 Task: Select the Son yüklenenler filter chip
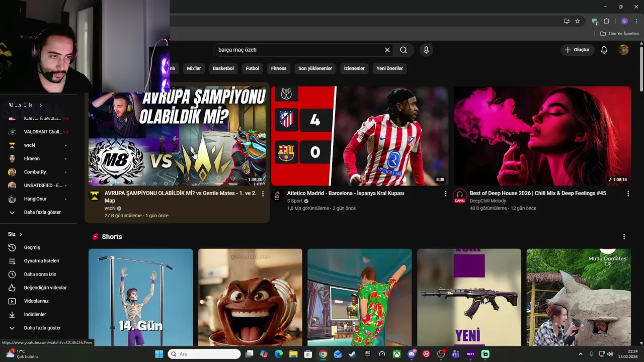coord(315,68)
